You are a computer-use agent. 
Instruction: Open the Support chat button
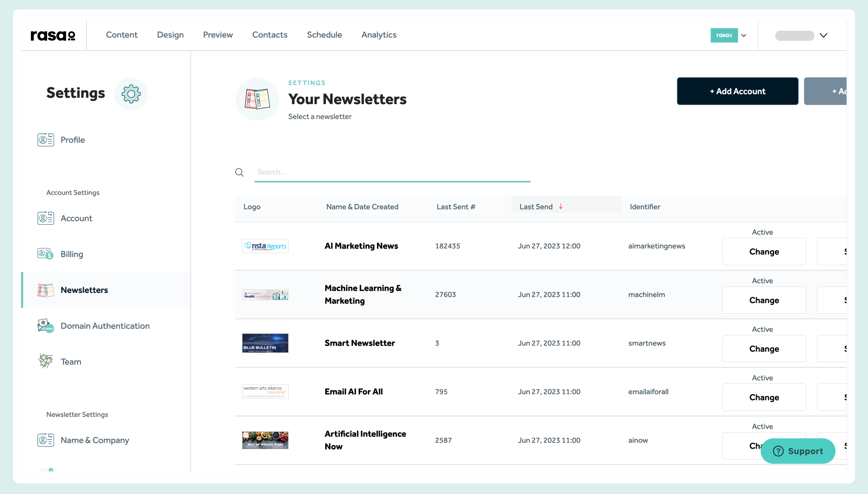(x=798, y=451)
